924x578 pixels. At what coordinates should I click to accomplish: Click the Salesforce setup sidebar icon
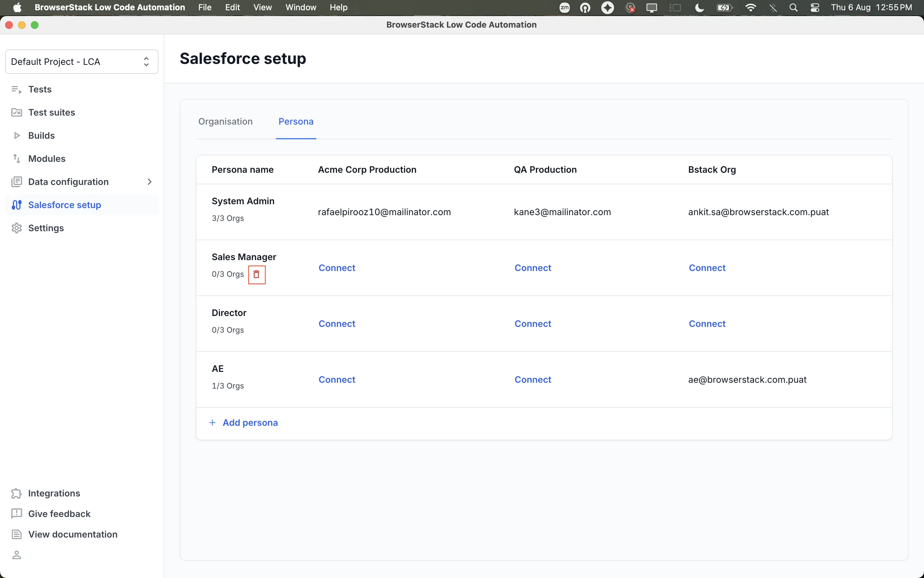click(x=16, y=205)
